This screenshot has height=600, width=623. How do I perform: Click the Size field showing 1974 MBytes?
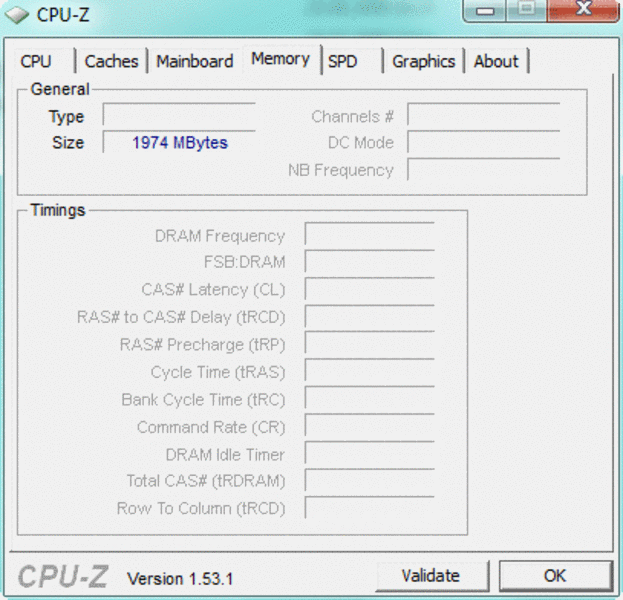pos(179,142)
